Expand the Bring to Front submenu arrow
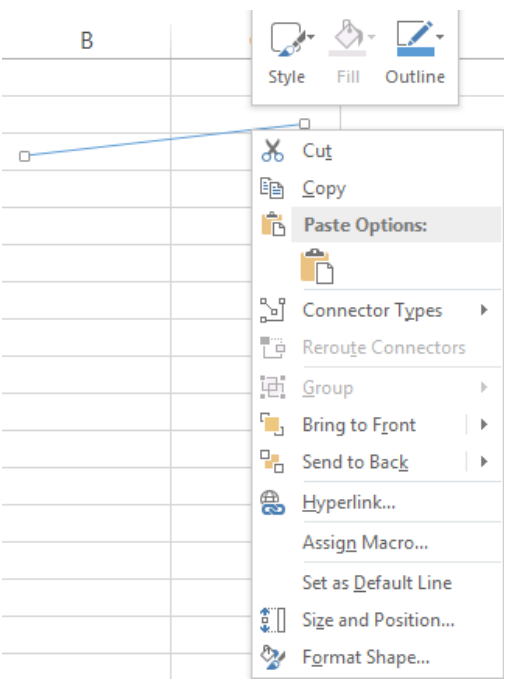The width and height of the screenshot is (516, 687). point(484,424)
